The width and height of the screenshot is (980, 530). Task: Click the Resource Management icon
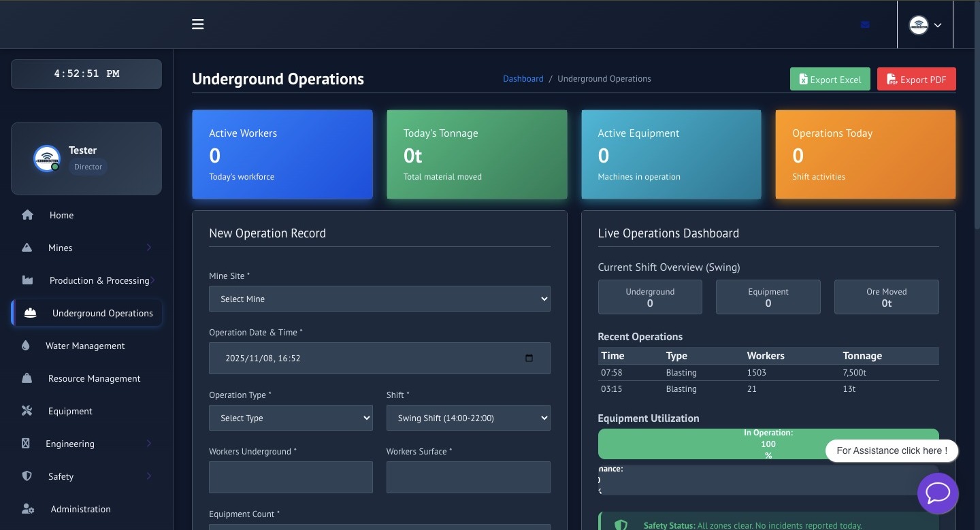point(27,378)
